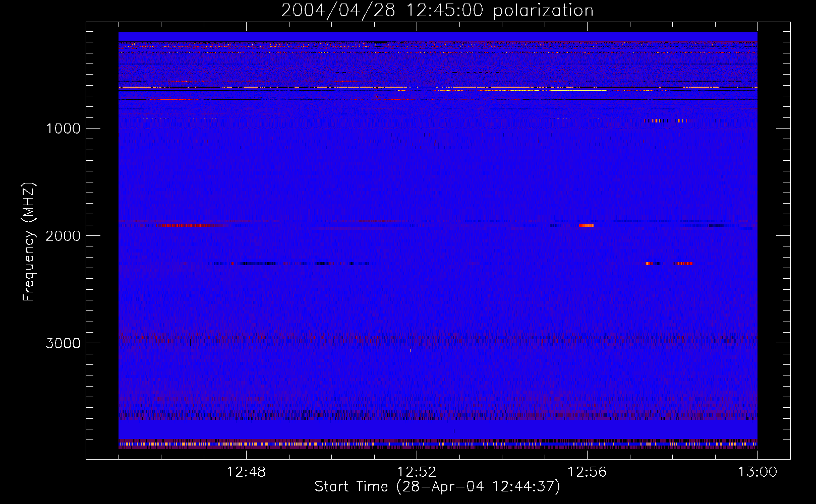
Task: Click the 12:56 time tick label
Action: 587,472
